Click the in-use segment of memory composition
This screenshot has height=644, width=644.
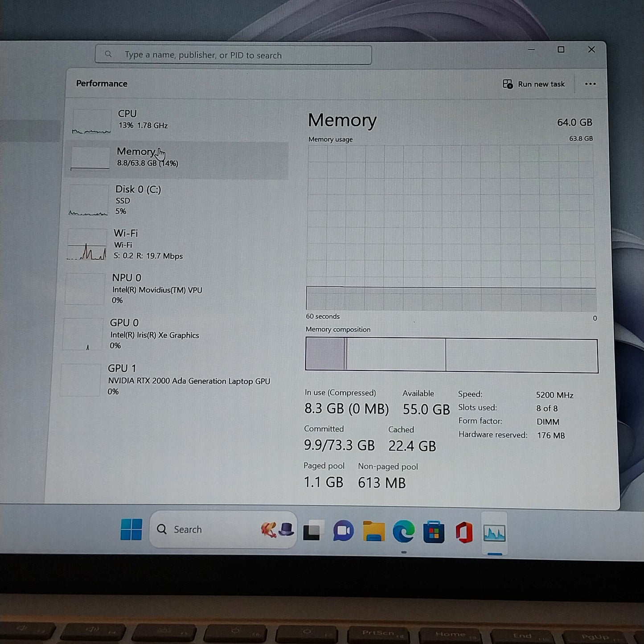tap(325, 354)
